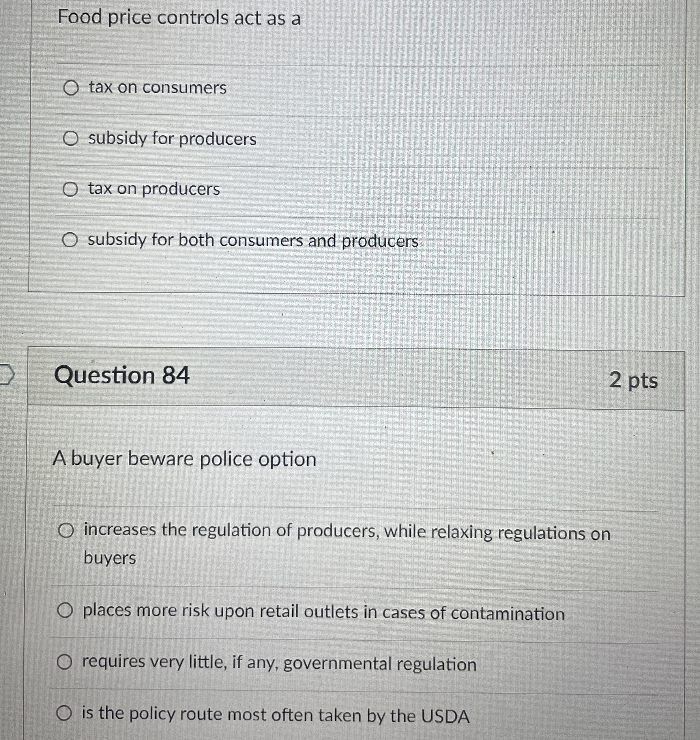Click the tax on producers answer text
Screen dimensions: 700x740
[154, 189]
